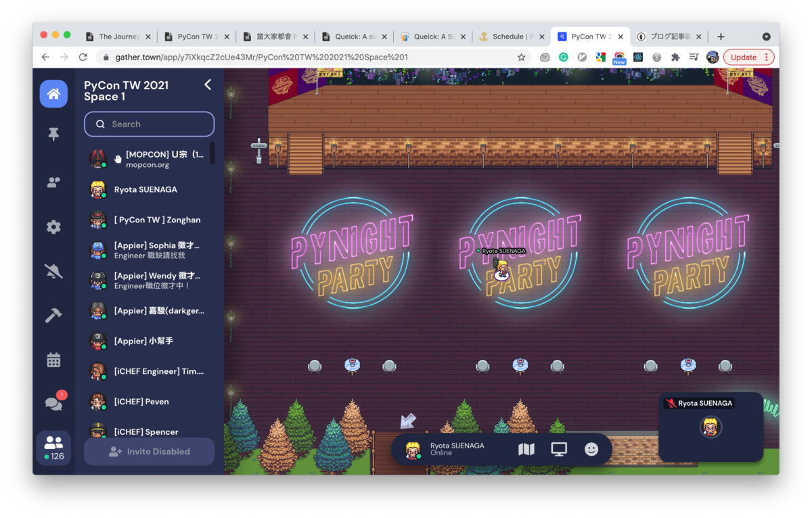The width and height of the screenshot is (812, 518).
Task: Click the Chrome Update button
Action: pos(748,57)
